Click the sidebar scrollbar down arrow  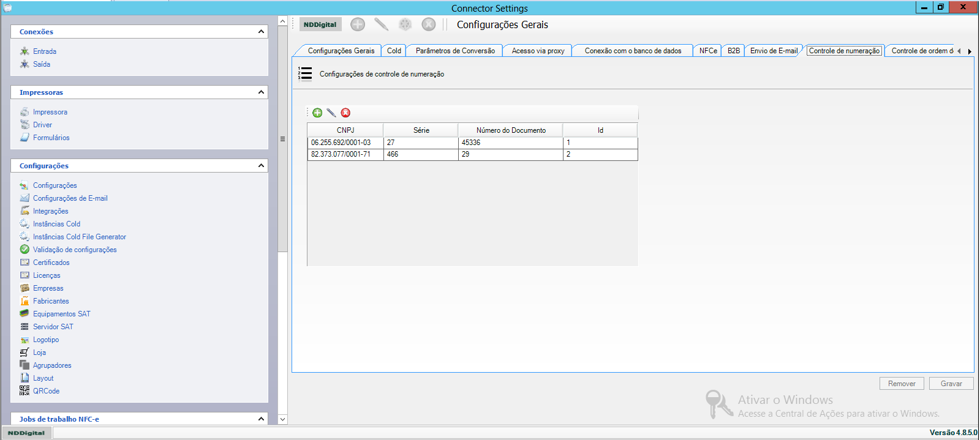282,419
